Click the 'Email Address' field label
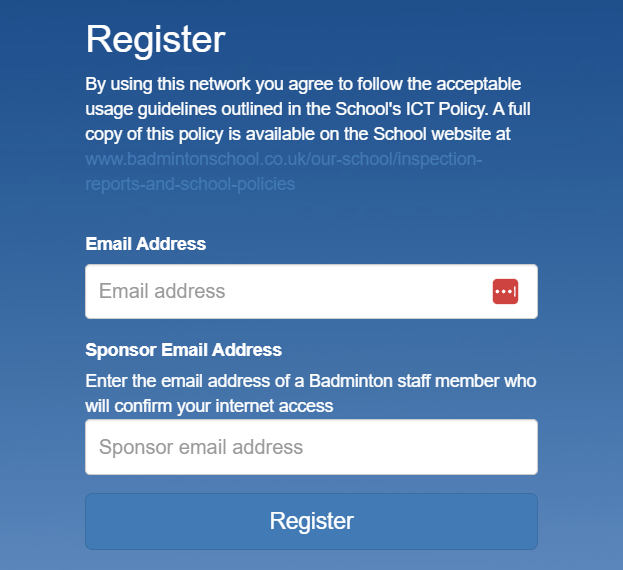The width and height of the screenshot is (623, 570). pos(146,243)
